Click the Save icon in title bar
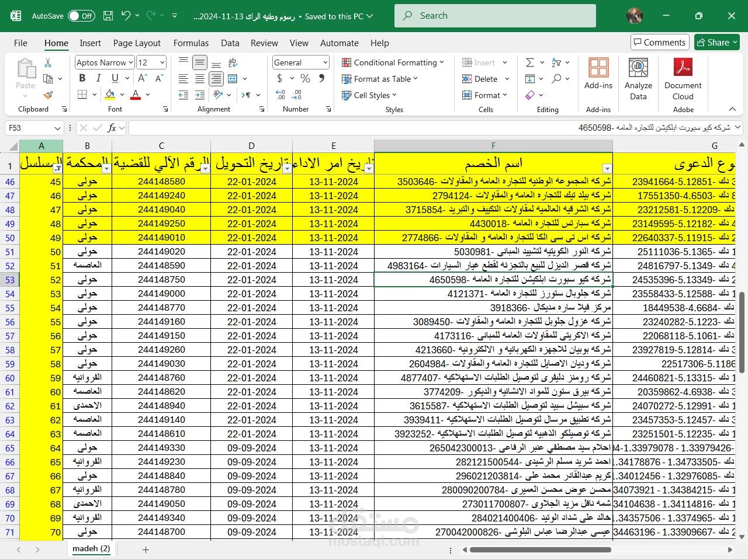This screenshot has width=748, height=560. 108,16
